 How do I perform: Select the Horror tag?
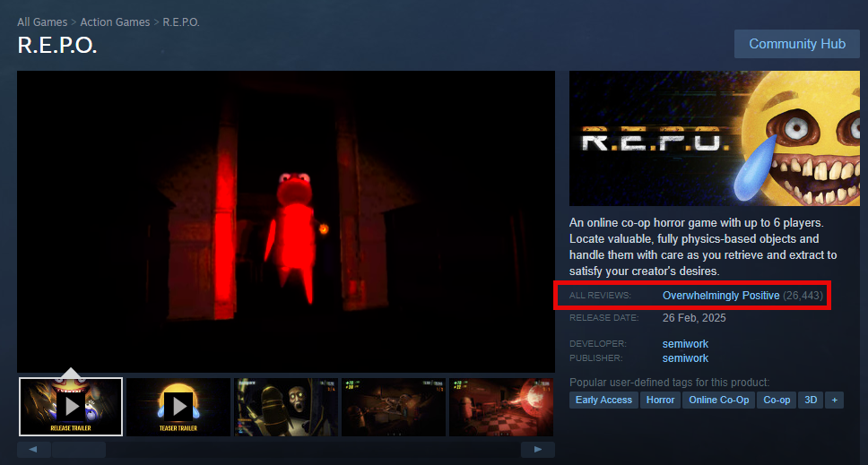coord(660,400)
